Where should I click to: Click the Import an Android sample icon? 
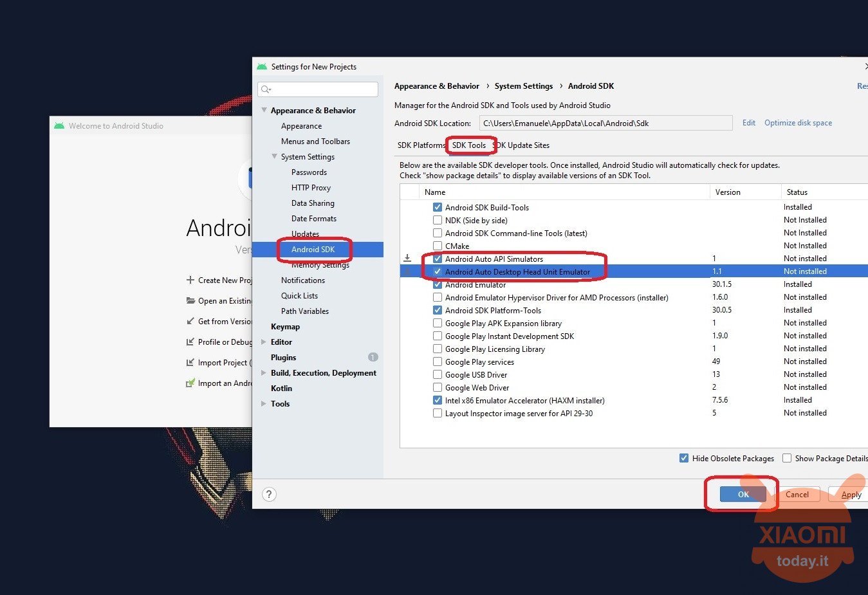click(x=190, y=383)
